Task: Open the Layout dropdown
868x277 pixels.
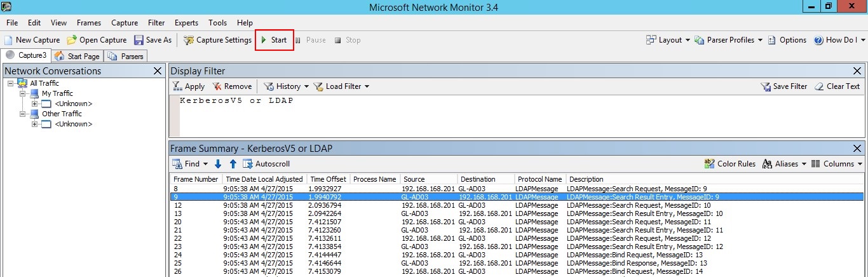Action: click(x=668, y=40)
